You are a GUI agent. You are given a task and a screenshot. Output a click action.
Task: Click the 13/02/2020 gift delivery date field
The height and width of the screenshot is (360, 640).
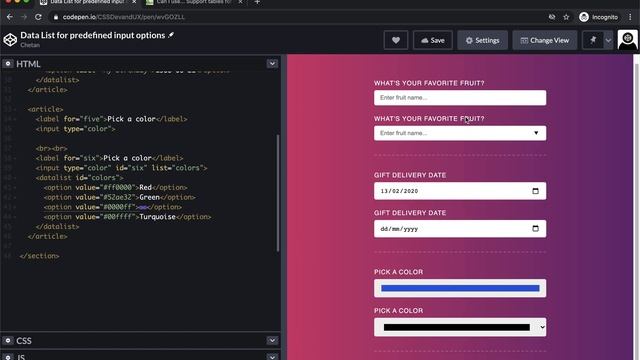tap(460, 191)
